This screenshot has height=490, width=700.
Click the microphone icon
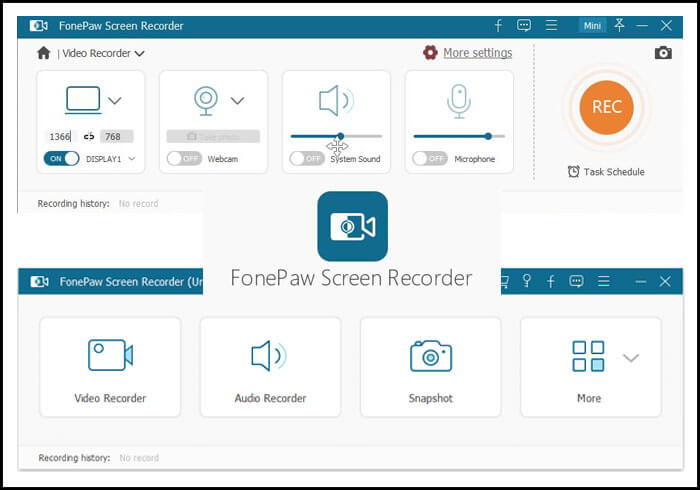tap(459, 101)
